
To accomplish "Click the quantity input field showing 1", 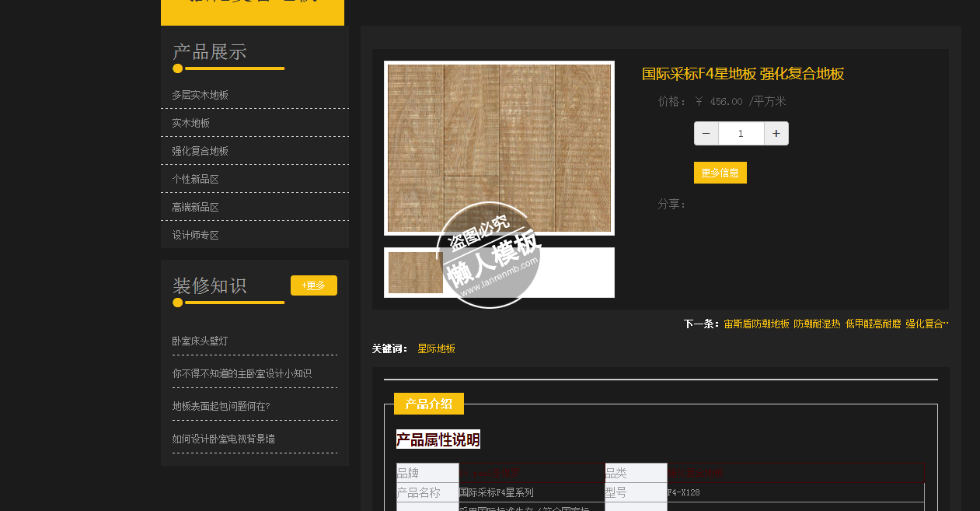I will pos(741,134).
